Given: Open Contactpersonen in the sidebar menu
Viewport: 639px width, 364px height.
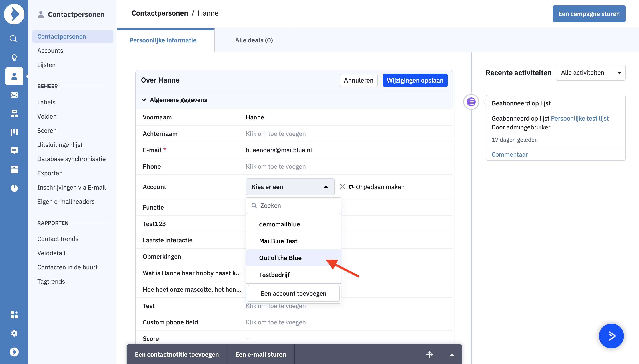Looking at the screenshot, I should 73,36.
